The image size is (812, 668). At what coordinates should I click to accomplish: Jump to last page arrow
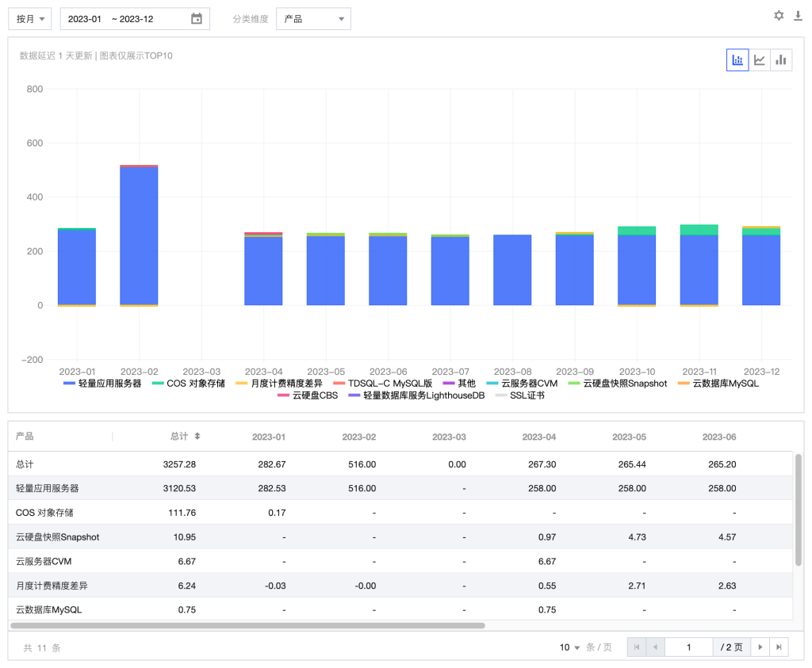pyautogui.click(x=779, y=647)
